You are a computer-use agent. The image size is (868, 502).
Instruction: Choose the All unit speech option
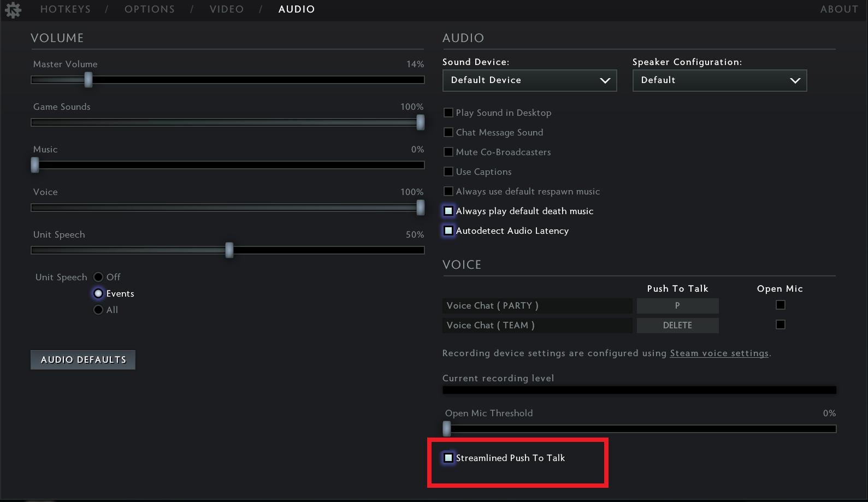pos(98,310)
